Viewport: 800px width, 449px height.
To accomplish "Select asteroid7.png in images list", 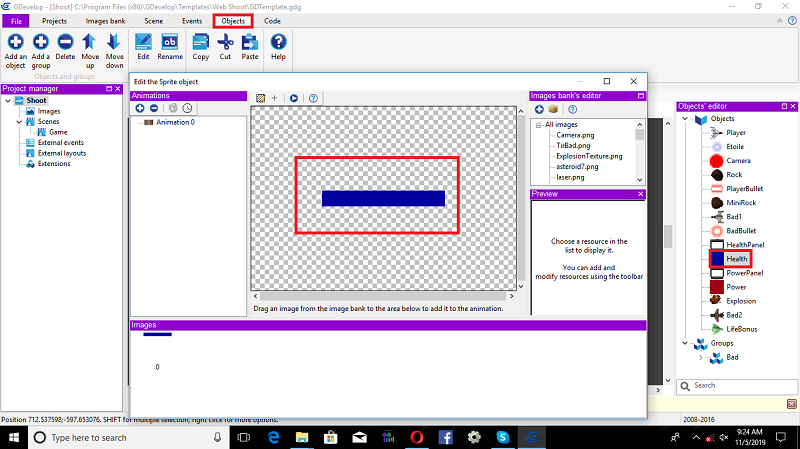I will (x=577, y=167).
